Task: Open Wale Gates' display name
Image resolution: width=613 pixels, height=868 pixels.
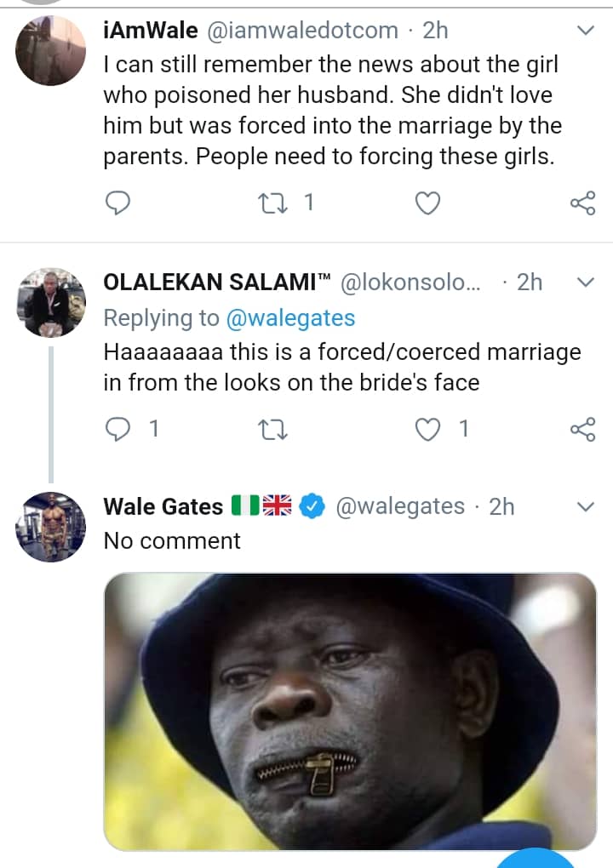Action: [x=163, y=506]
